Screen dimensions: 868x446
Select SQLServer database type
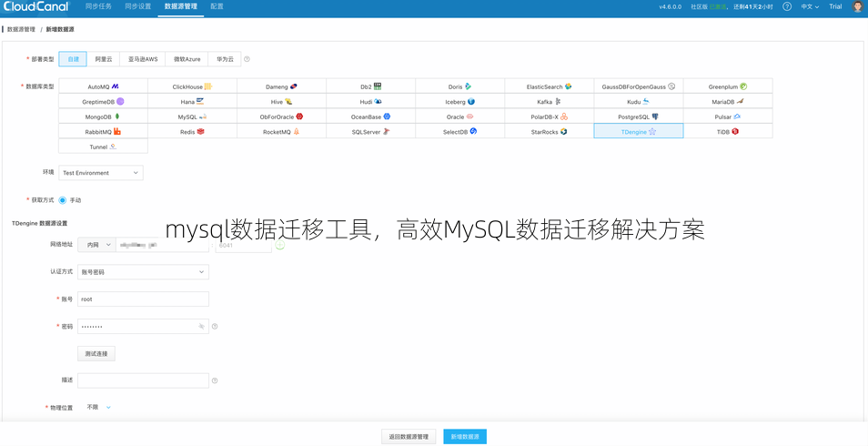click(370, 131)
